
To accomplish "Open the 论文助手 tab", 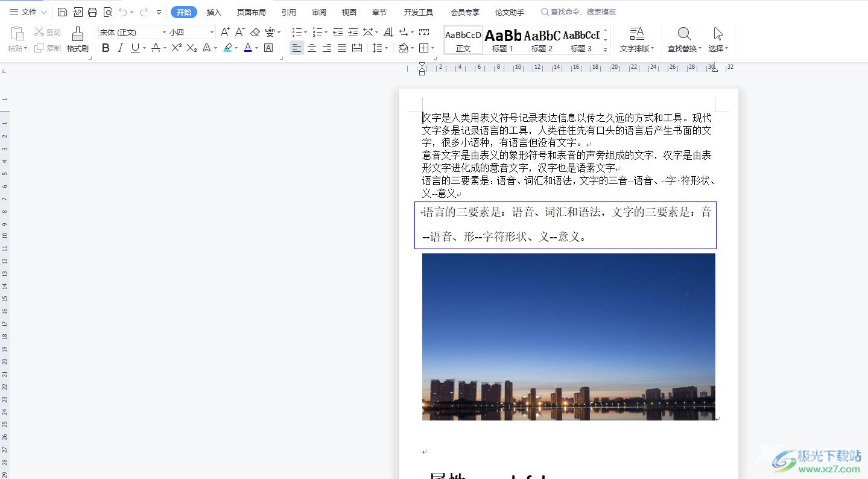I will 510,12.
